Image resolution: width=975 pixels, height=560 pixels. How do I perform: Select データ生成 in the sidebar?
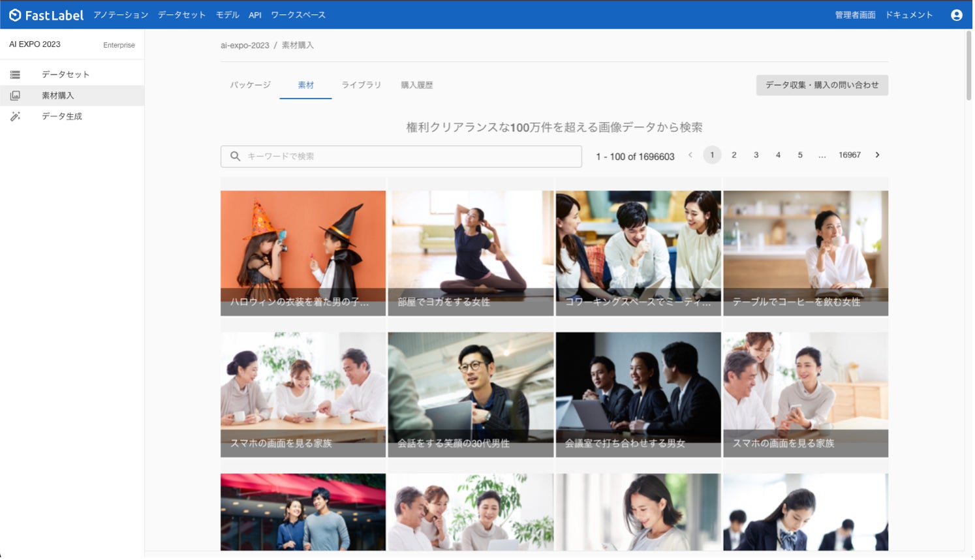click(x=72, y=117)
